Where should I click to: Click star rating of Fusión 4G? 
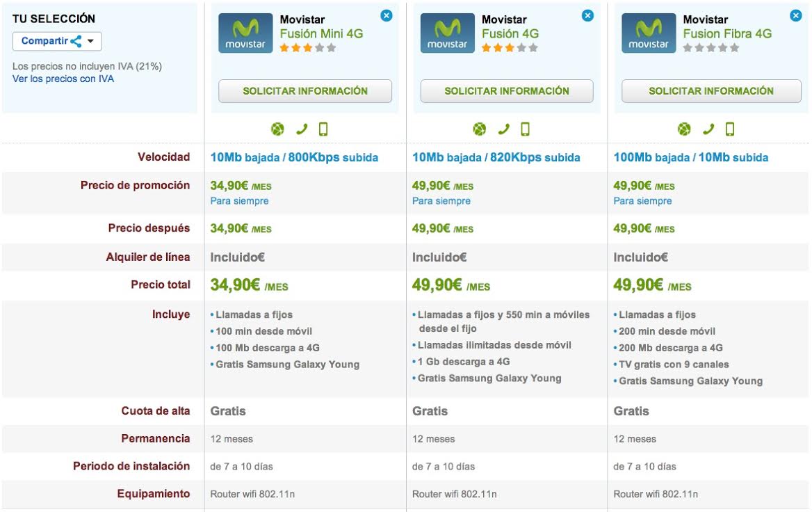click(x=510, y=48)
